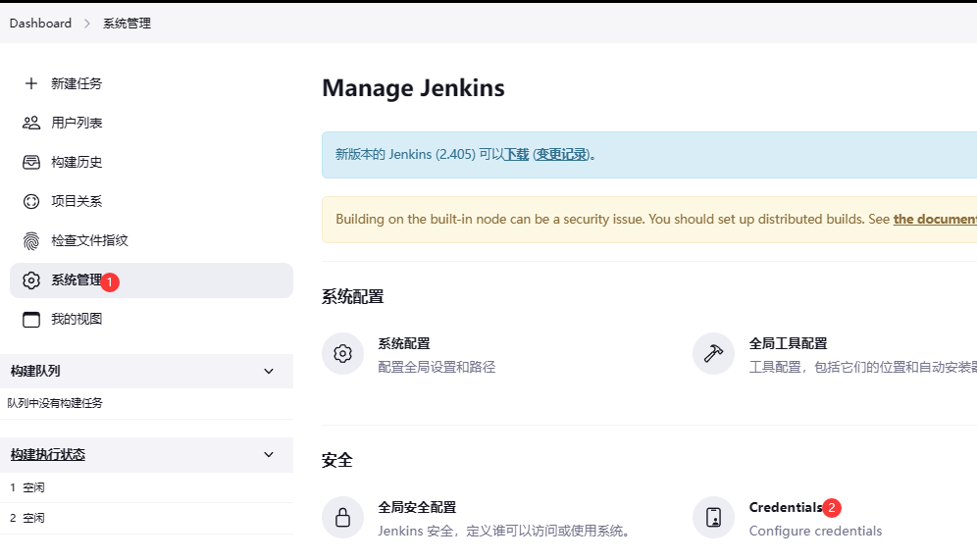The height and width of the screenshot is (560, 977).
Task: Click the 系统配置 section heading
Action: [353, 296]
